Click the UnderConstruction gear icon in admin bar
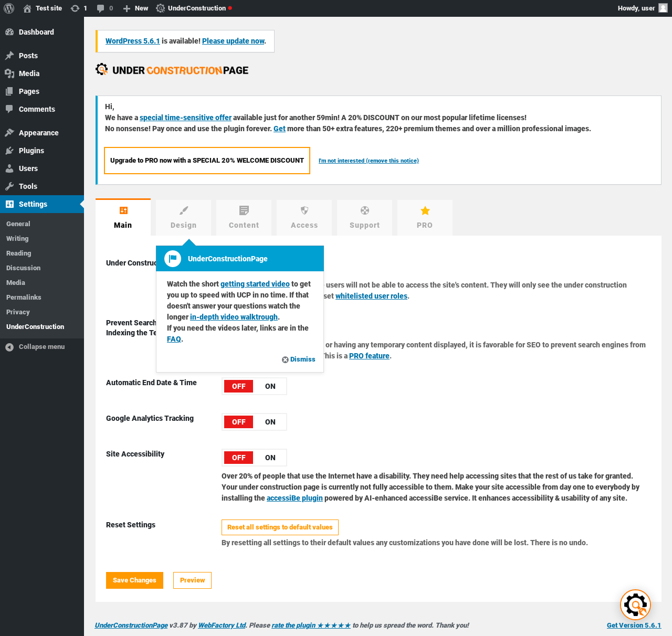 [161, 8]
